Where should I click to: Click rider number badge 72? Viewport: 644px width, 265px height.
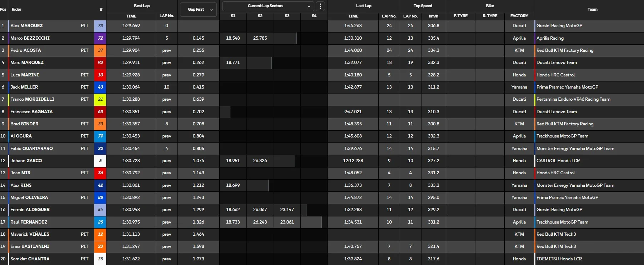point(100,38)
